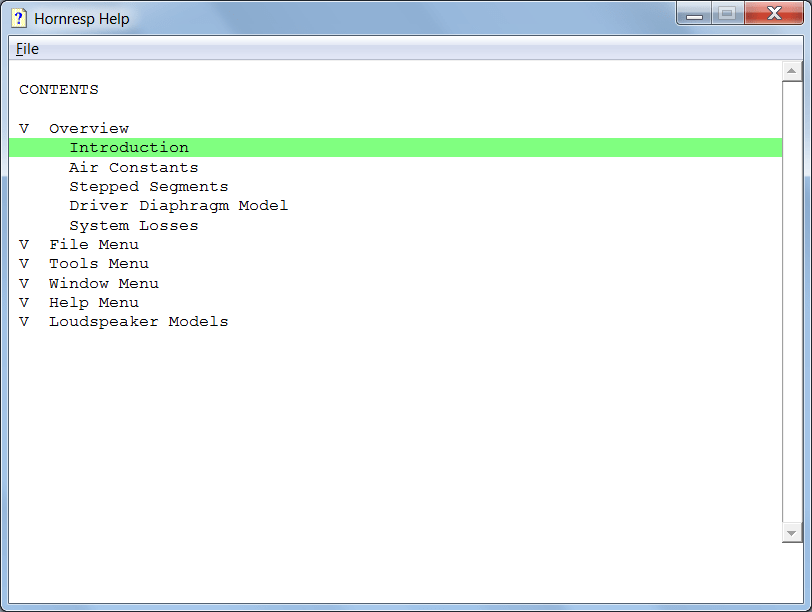The width and height of the screenshot is (812, 612).
Task: Close the Hornresp Help window
Action: click(774, 14)
